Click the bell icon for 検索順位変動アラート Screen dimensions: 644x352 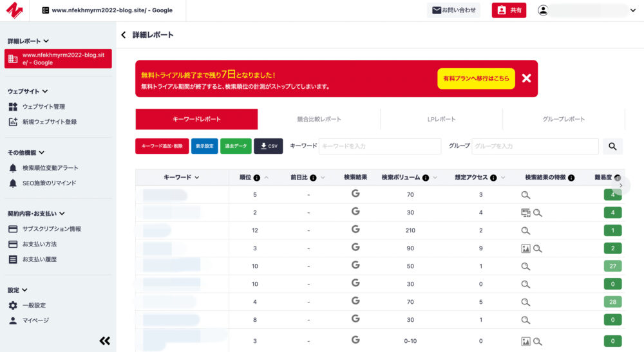[13, 168]
